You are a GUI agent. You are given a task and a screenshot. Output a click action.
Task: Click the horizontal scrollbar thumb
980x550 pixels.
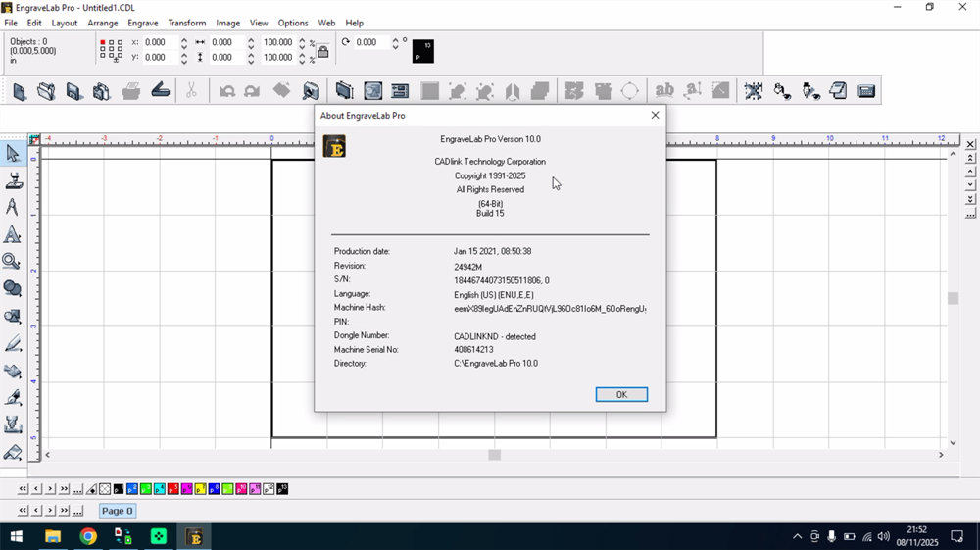tap(494, 455)
